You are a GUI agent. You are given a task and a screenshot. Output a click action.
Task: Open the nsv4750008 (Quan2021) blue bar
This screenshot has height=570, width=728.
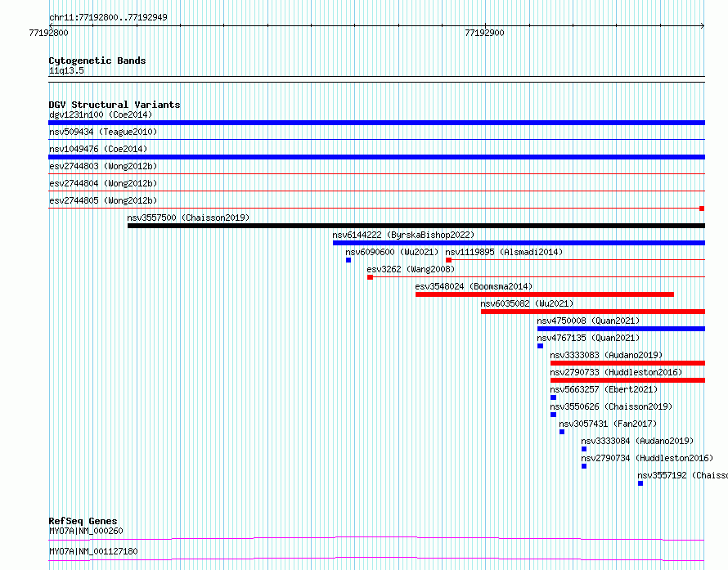coord(621,329)
